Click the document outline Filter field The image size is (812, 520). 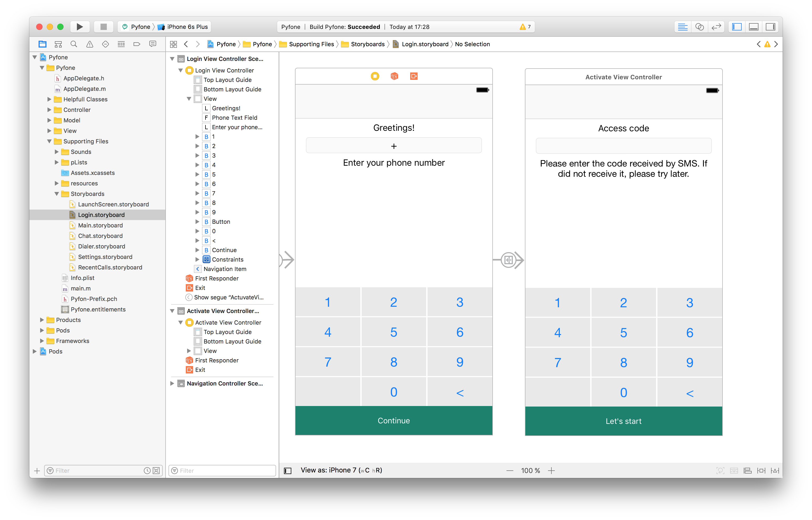(223, 470)
